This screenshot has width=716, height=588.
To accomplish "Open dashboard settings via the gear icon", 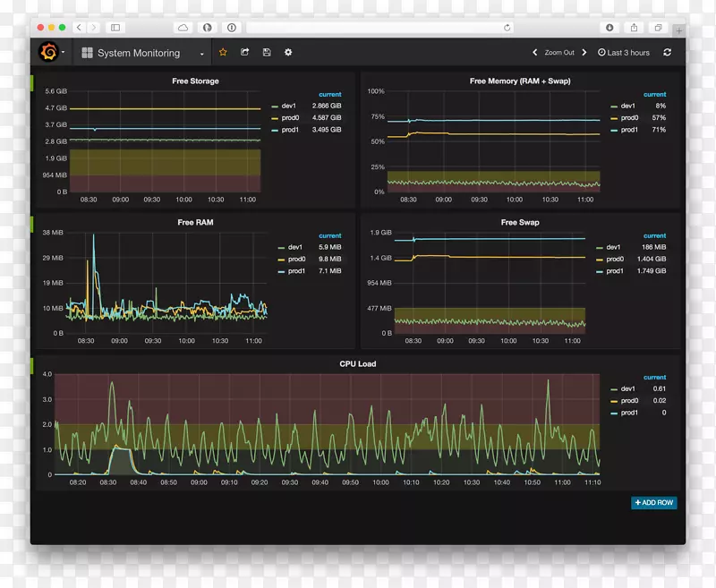I will (287, 52).
